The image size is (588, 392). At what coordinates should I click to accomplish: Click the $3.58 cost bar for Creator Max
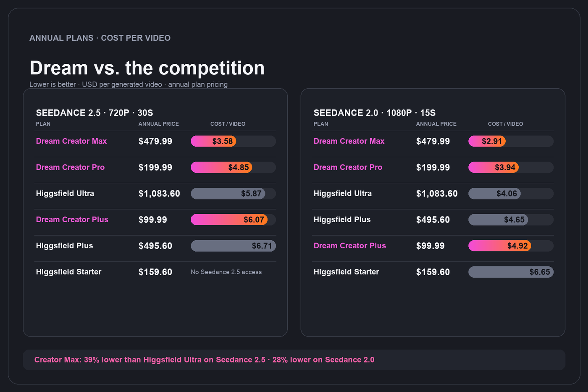point(213,141)
